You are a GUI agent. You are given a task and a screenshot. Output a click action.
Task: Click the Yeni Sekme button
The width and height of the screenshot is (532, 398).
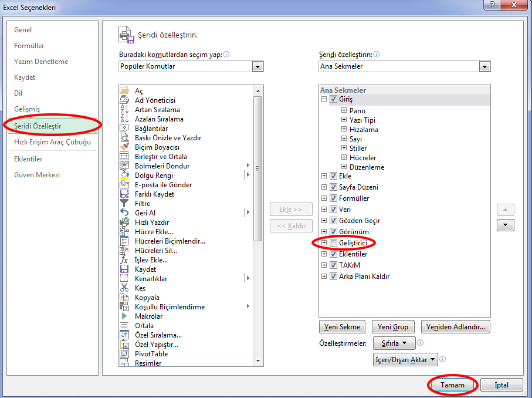tap(343, 327)
